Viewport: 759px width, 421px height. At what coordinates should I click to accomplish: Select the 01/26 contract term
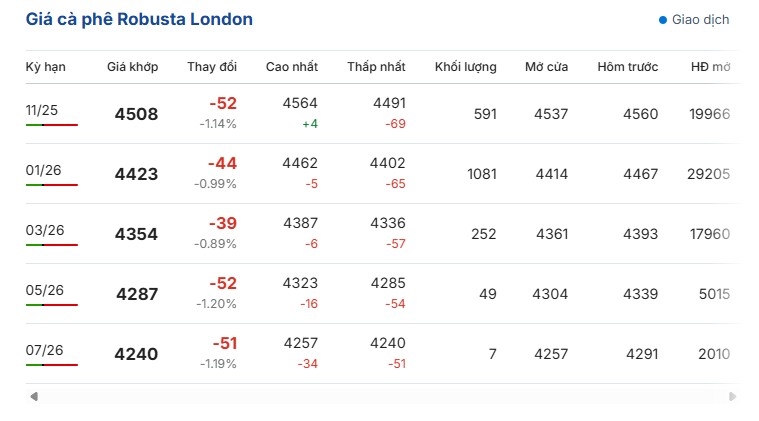(44, 170)
